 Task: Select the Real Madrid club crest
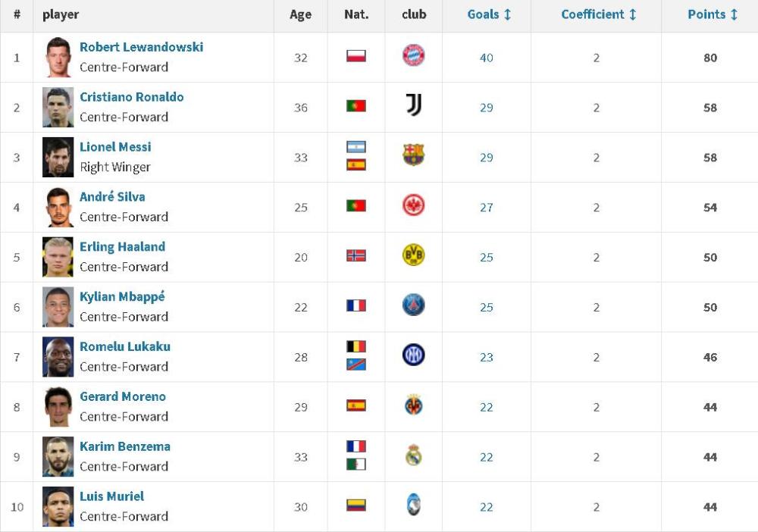coord(413,455)
